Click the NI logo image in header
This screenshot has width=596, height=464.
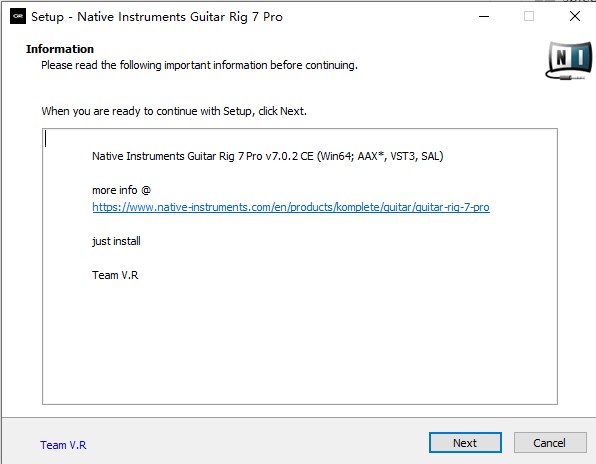point(569,60)
